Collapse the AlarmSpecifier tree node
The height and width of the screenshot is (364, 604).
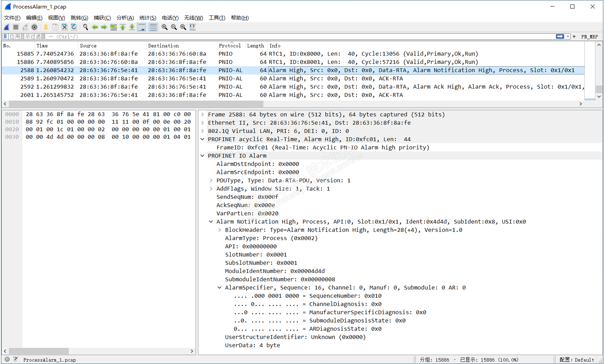pos(220,287)
